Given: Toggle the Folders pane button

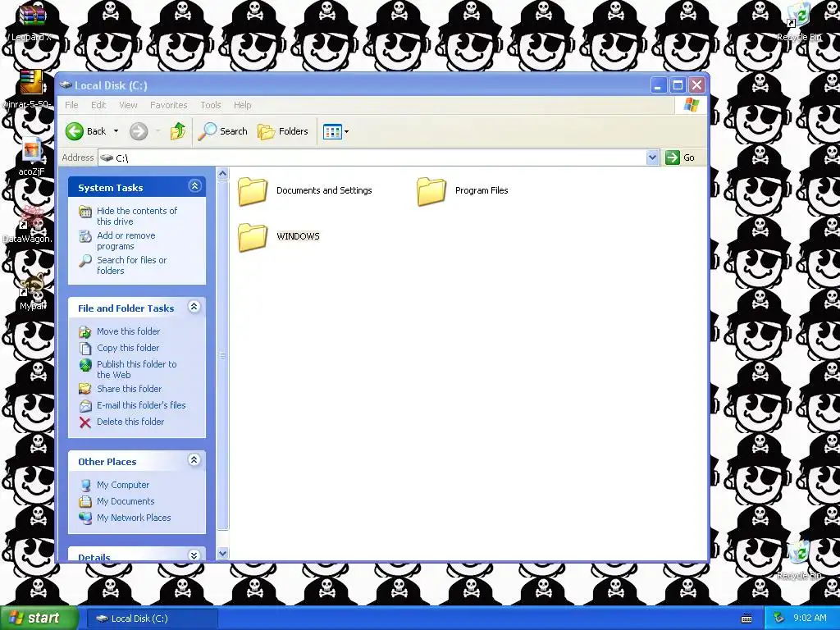Looking at the screenshot, I should pos(283,131).
